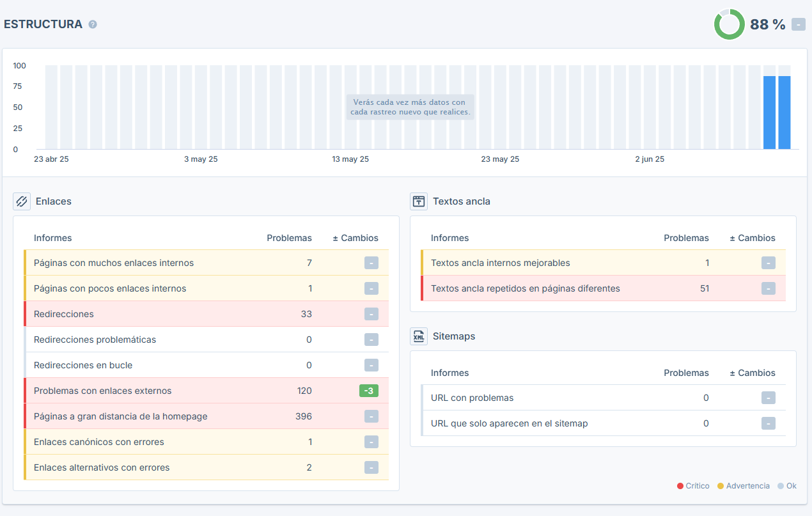
Task: Click the yellow Advertencia legend item
Action: [x=744, y=486]
